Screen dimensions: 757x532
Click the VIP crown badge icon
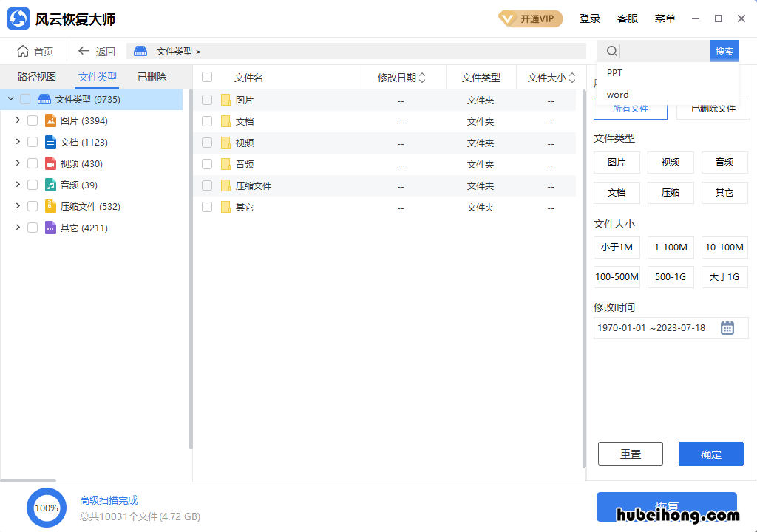pos(508,18)
